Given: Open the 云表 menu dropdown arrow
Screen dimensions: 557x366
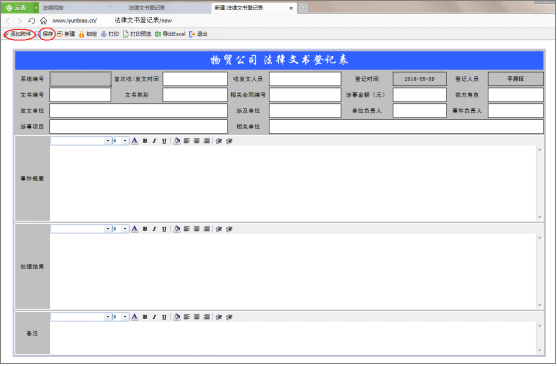Looking at the screenshot, I should 36,7.
